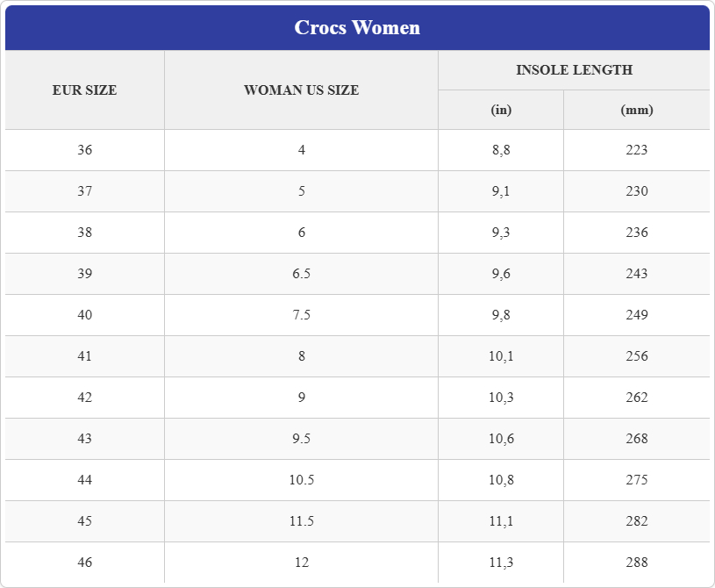Click US size 12 cell
Image resolution: width=715 pixels, height=588 pixels.
tap(302, 563)
